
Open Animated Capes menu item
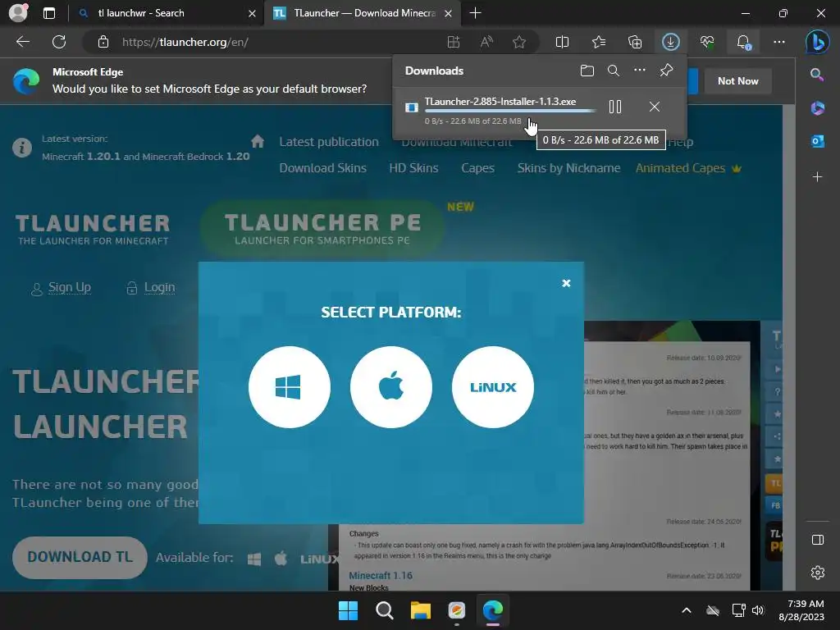688,167
